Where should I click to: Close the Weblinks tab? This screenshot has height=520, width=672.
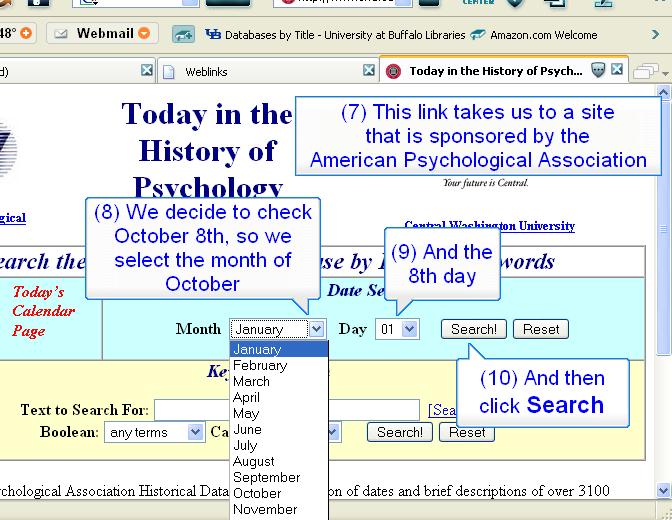tap(369, 70)
